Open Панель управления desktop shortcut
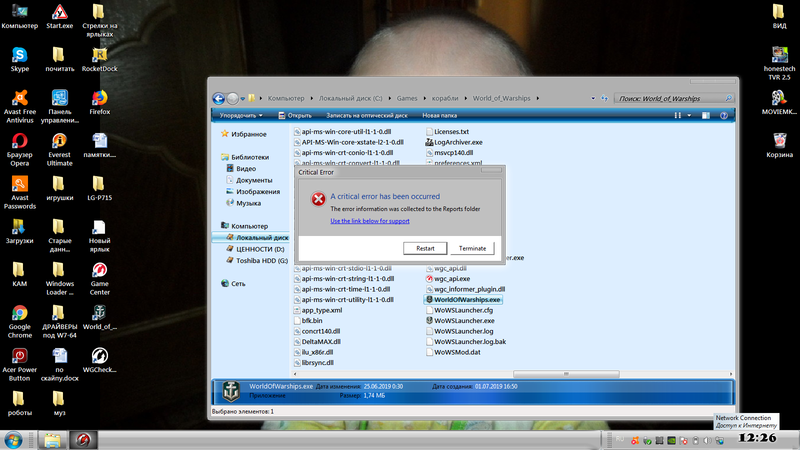The width and height of the screenshot is (800, 450). pos(60,107)
